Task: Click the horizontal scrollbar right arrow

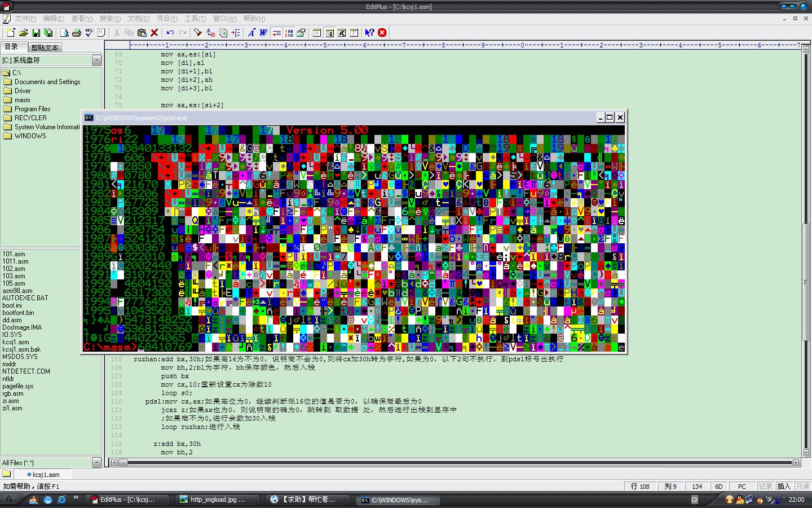Action: 796,462
